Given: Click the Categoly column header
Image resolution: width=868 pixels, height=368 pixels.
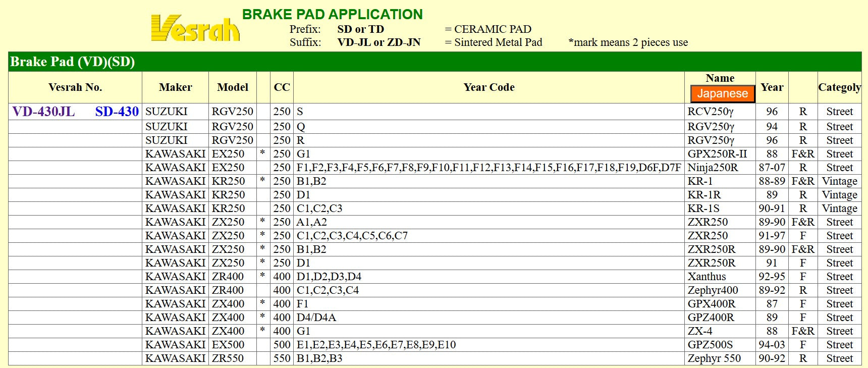Looking at the screenshot, I should (839, 87).
